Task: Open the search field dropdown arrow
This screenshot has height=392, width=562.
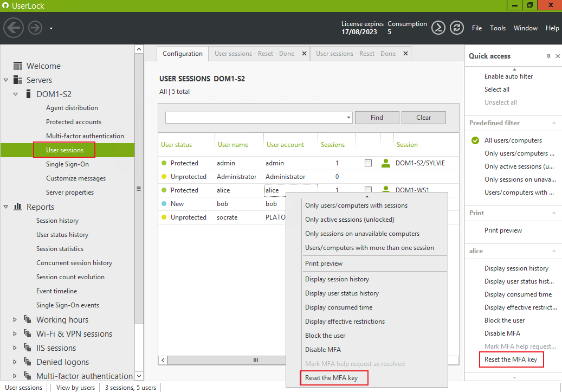Action: [348, 117]
